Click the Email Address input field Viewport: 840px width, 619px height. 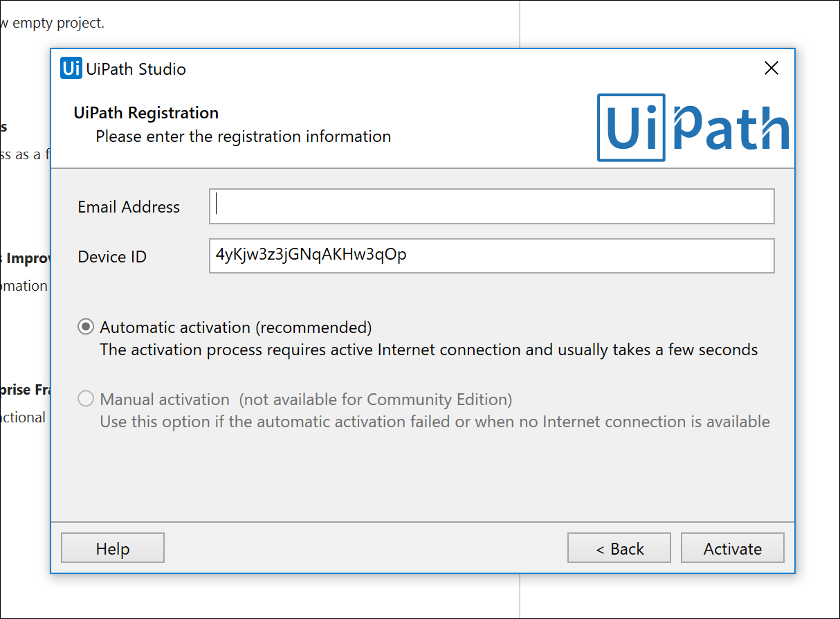[491, 206]
